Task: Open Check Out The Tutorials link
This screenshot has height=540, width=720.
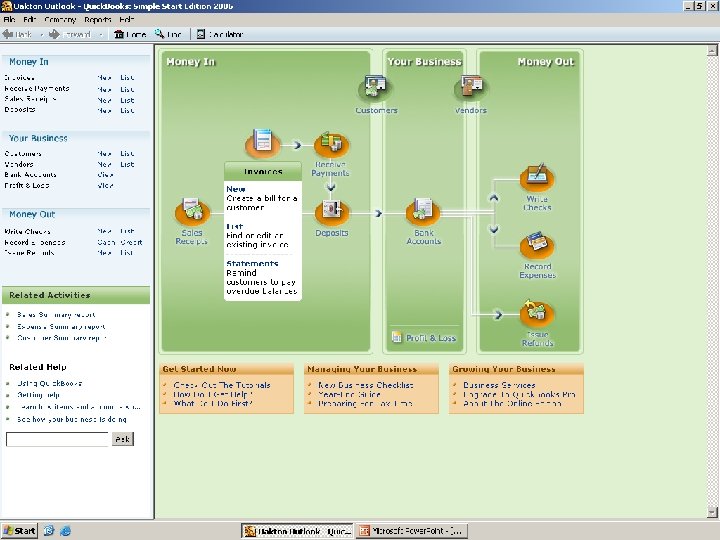Action: 222,385
